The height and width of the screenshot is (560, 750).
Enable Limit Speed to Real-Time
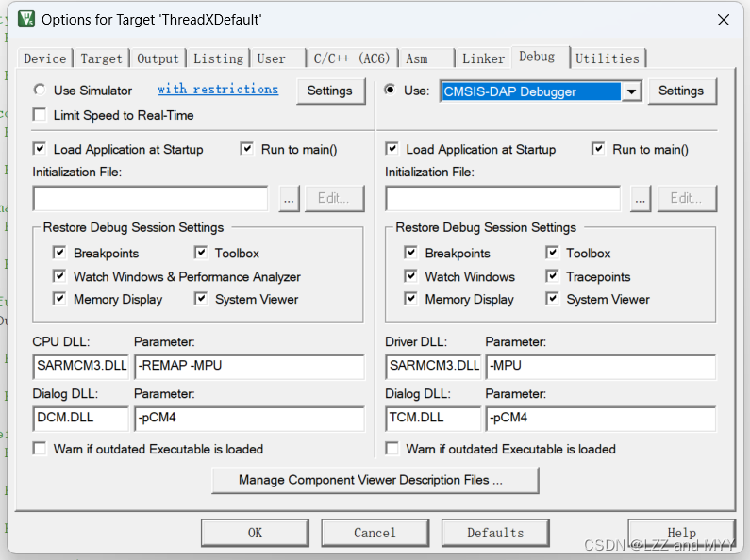(40, 115)
